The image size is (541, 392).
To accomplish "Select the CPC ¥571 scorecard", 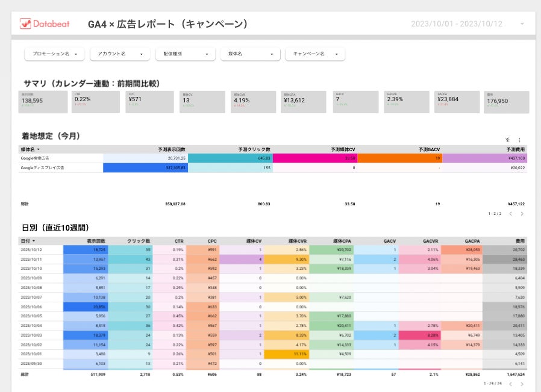I will point(150,102).
